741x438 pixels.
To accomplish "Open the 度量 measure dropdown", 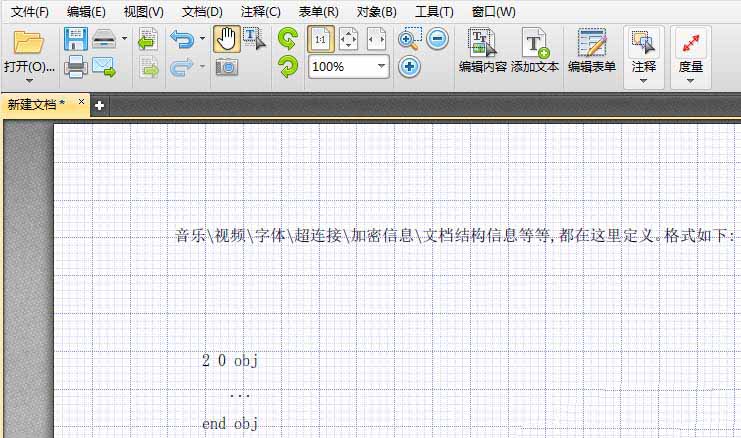I will click(690, 80).
